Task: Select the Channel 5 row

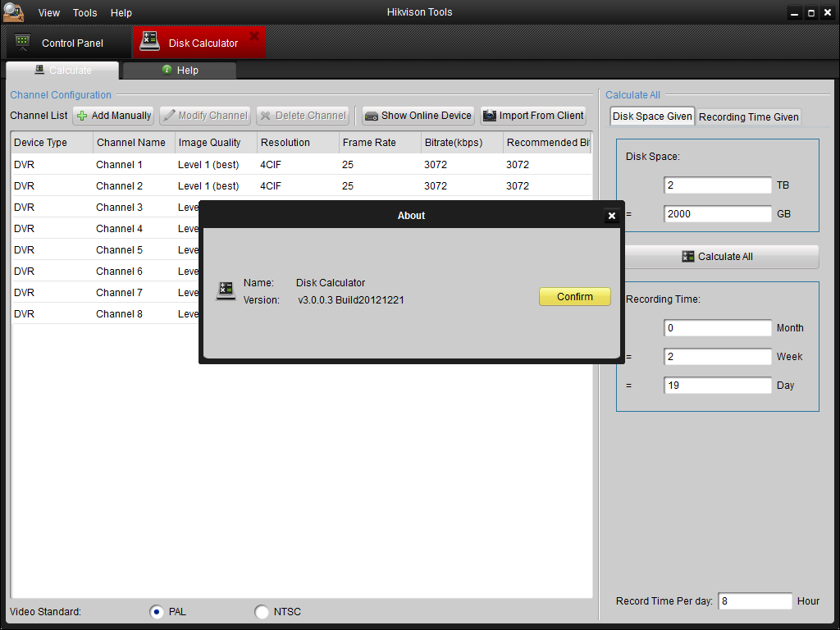Action: click(x=105, y=250)
